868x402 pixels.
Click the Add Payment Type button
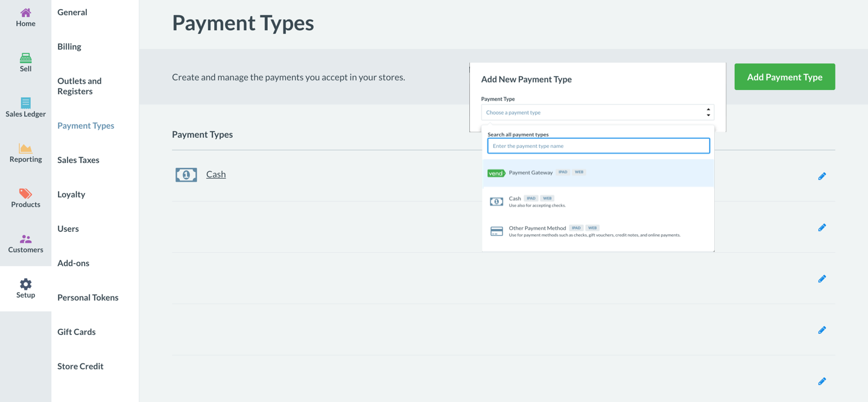coord(785,77)
